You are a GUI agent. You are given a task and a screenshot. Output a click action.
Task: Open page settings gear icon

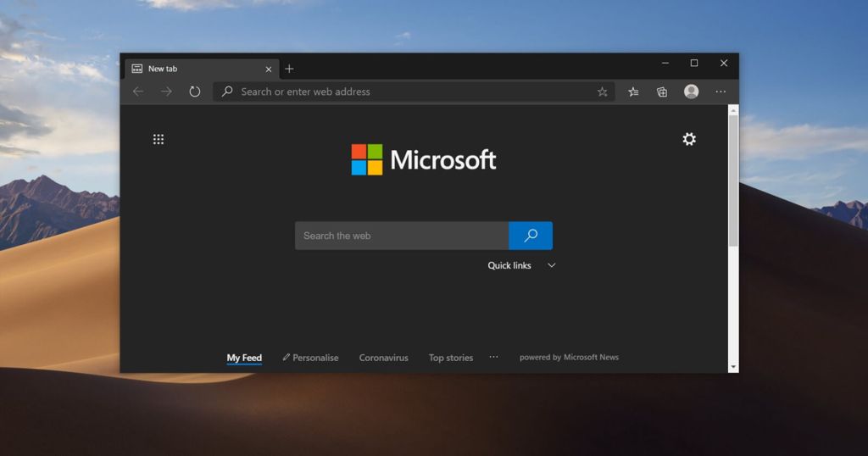click(x=689, y=139)
